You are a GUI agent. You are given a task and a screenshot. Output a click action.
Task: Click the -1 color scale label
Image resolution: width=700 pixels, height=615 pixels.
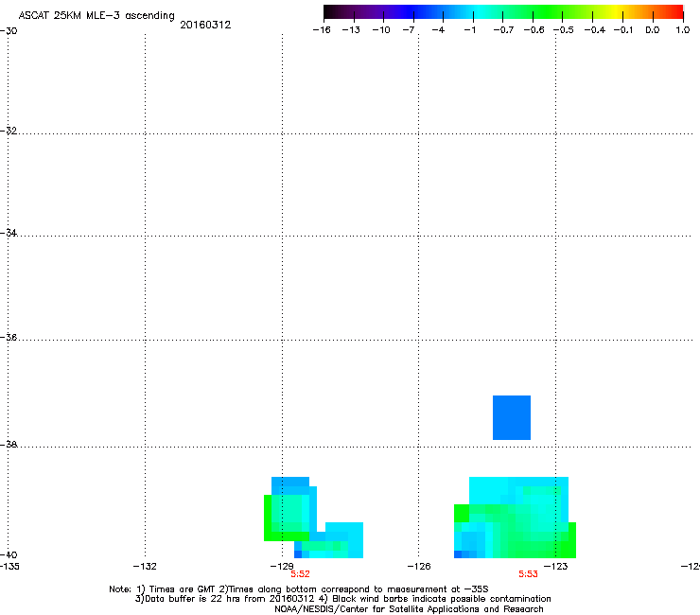[469, 30]
